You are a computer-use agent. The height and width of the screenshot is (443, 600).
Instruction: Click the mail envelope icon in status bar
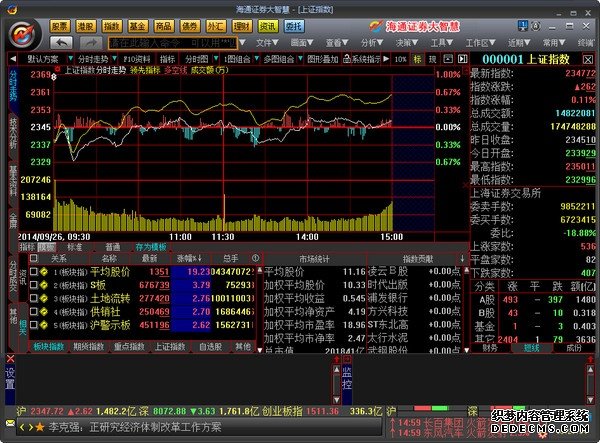10,423
